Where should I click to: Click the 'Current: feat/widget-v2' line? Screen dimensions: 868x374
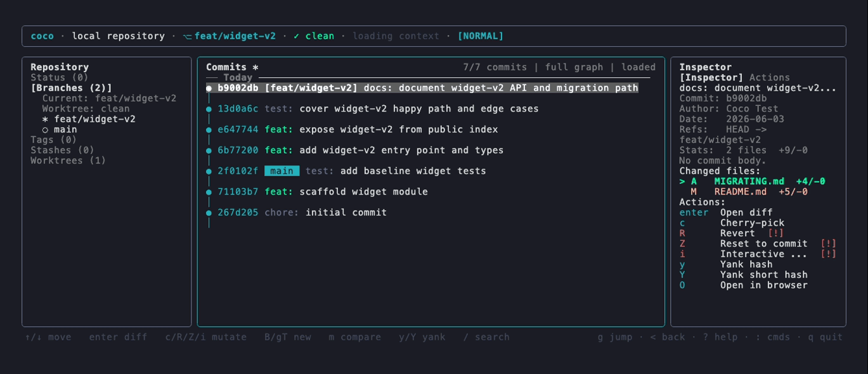pyautogui.click(x=109, y=98)
